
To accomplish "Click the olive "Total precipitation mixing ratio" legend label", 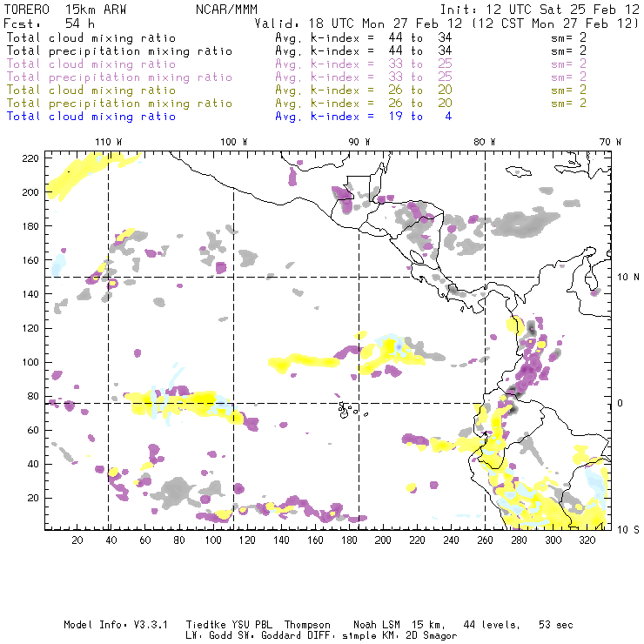I will point(119,103).
